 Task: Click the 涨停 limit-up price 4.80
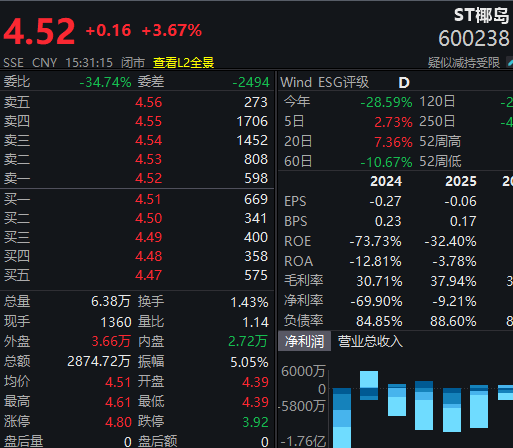118,422
